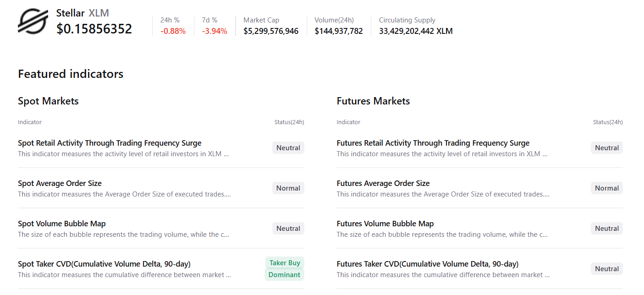
Task: Open Futures Average Order Size indicator
Action: coord(383,183)
